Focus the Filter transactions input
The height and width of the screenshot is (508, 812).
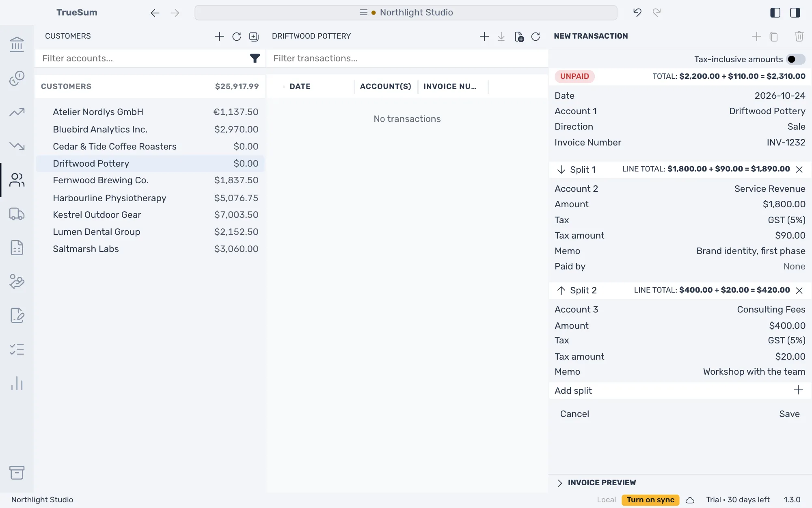coord(407,59)
